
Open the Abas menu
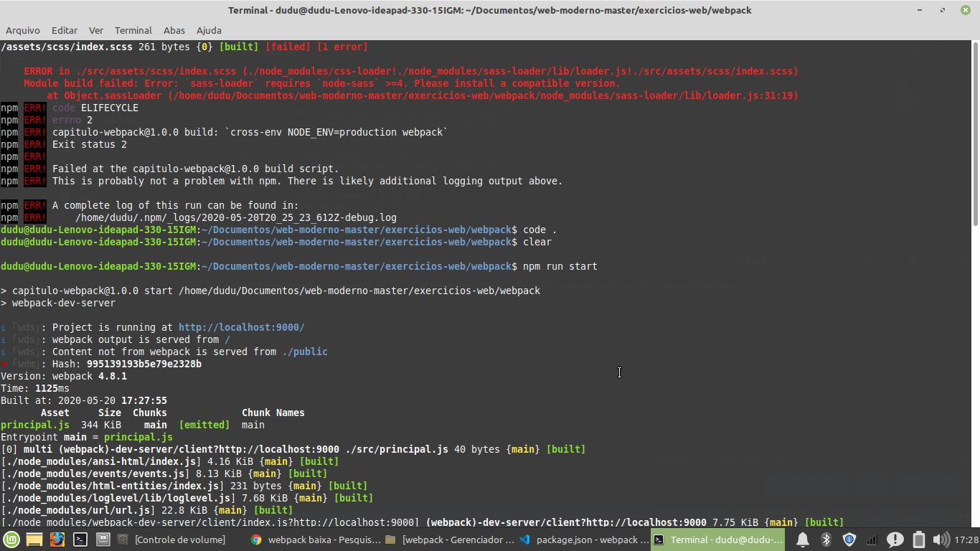(x=174, y=30)
